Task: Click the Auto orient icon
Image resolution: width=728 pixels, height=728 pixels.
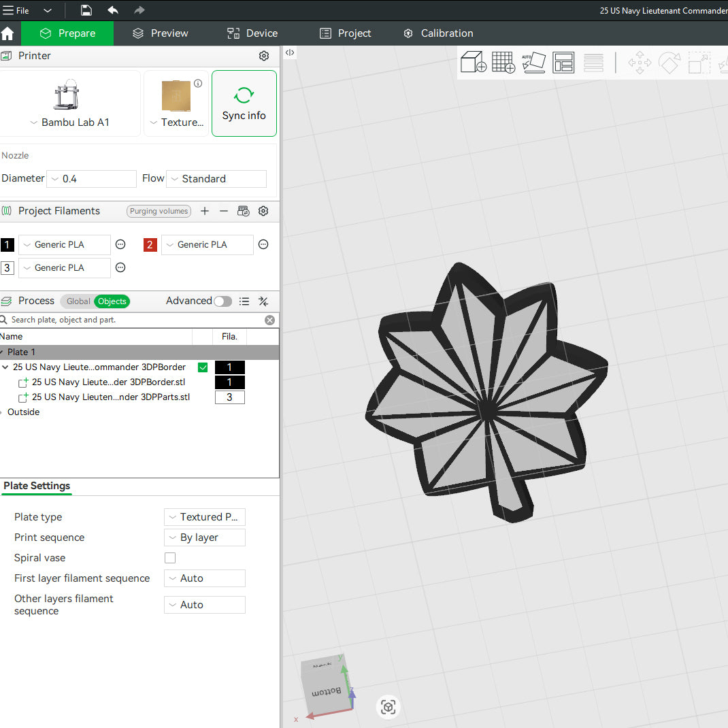Action: [533, 62]
